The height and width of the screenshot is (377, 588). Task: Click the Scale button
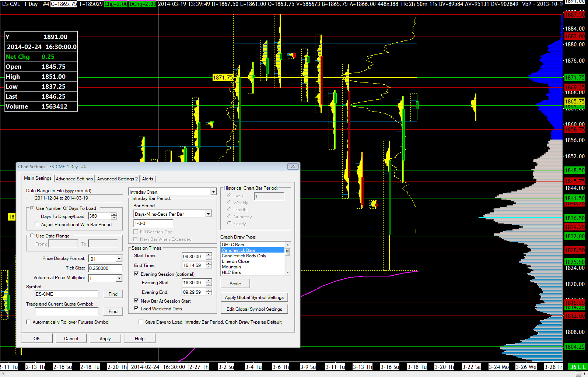235,283
